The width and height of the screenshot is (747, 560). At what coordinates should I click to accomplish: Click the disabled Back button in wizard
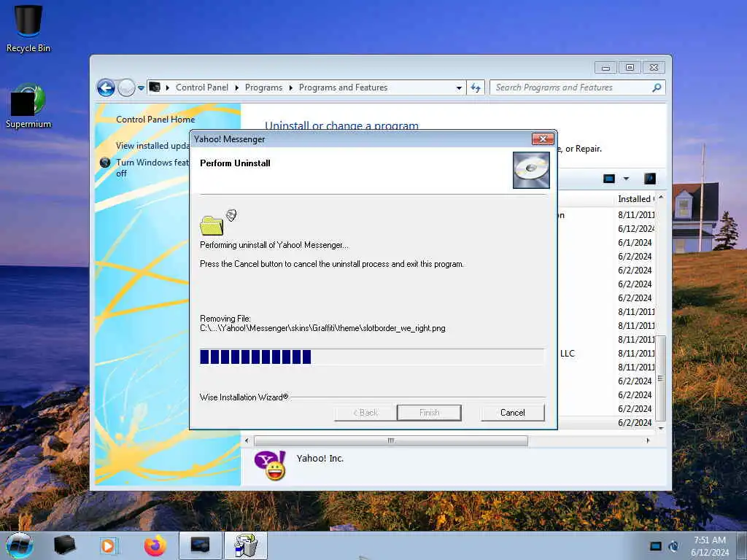click(365, 413)
